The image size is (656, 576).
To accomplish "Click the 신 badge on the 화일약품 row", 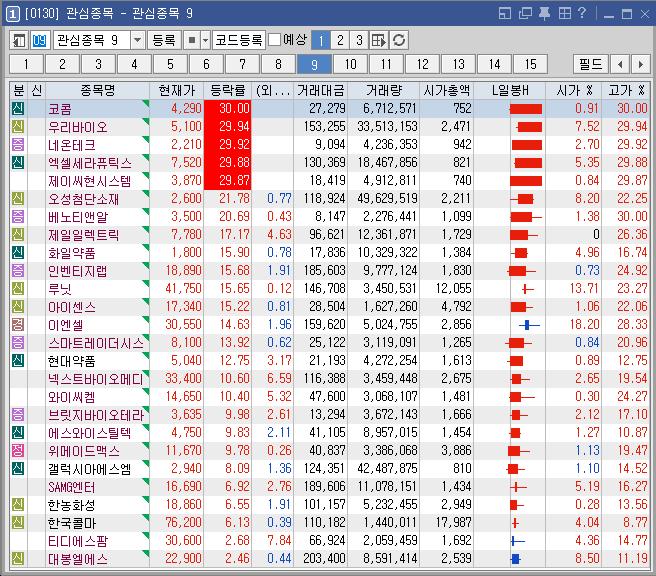I will tap(18, 252).
